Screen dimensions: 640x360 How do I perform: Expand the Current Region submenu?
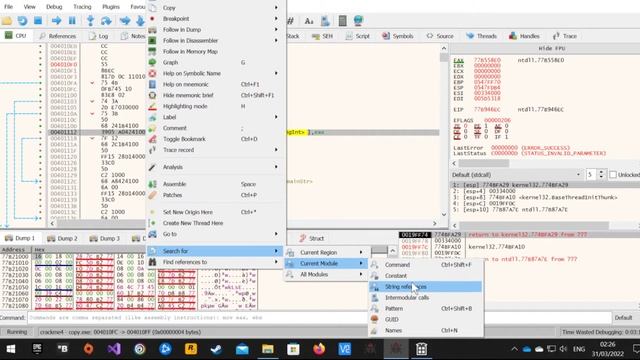click(x=327, y=252)
